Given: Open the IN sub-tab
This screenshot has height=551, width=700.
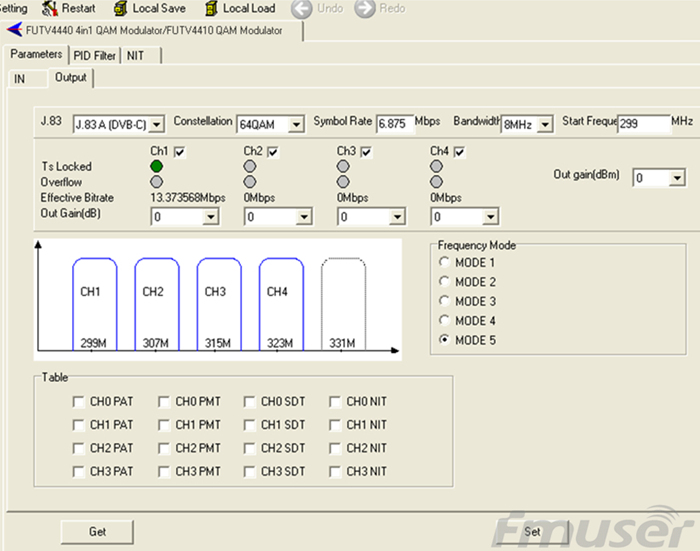Looking at the screenshot, I should click(x=27, y=79).
